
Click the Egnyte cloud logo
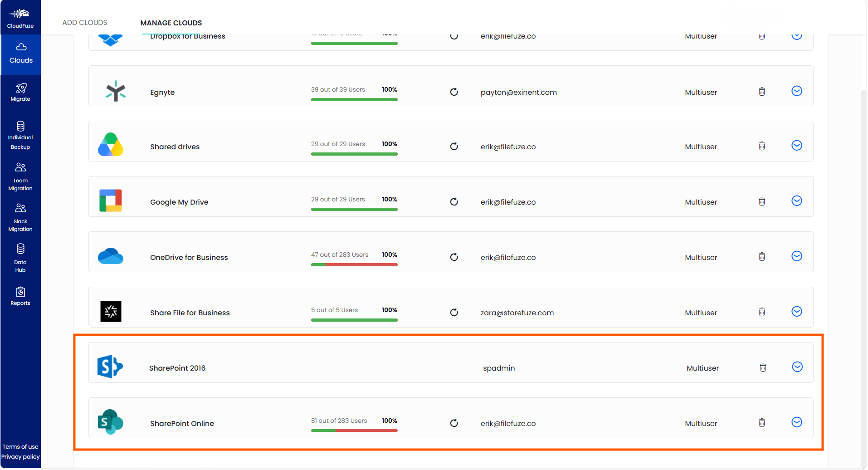click(116, 91)
